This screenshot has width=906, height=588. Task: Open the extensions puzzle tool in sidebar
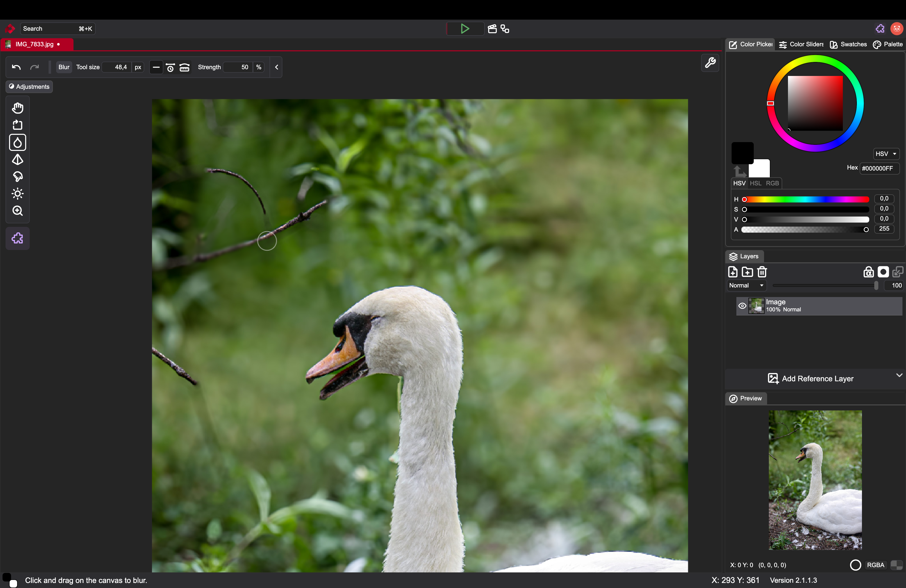tap(18, 238)
